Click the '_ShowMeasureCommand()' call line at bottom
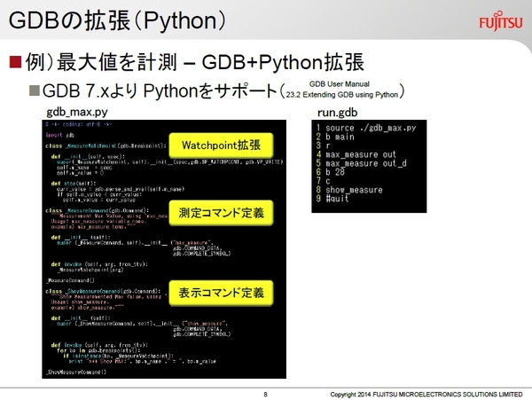 click(x=76, y=372)
